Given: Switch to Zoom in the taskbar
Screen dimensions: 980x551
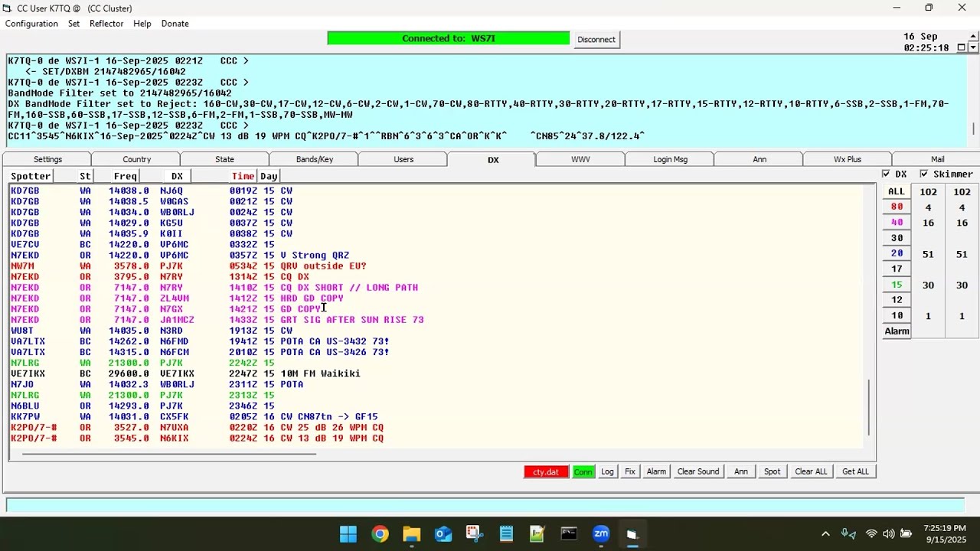Looking at the screenshot, I should tap(601, 533).
